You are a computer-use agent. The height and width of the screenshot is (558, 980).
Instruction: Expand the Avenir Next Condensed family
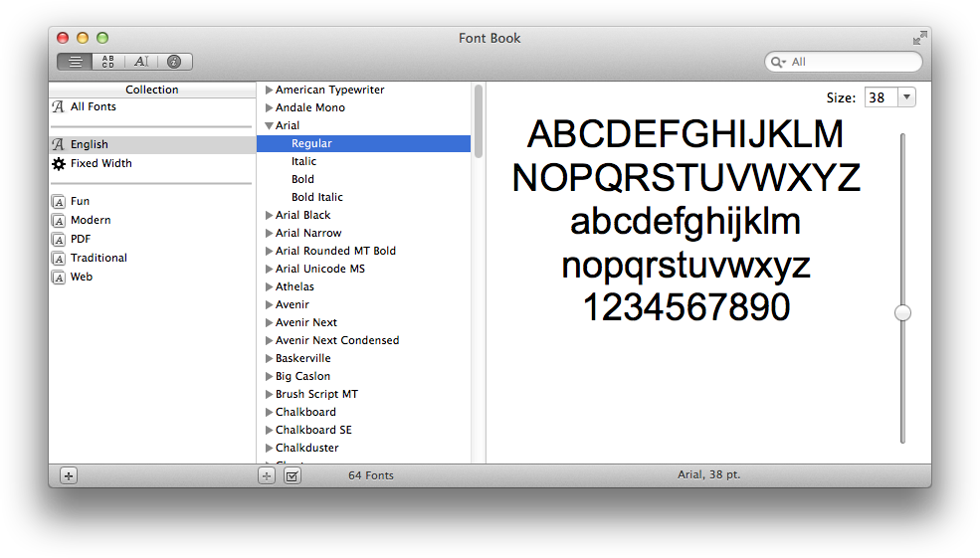(x=269, y=340)
